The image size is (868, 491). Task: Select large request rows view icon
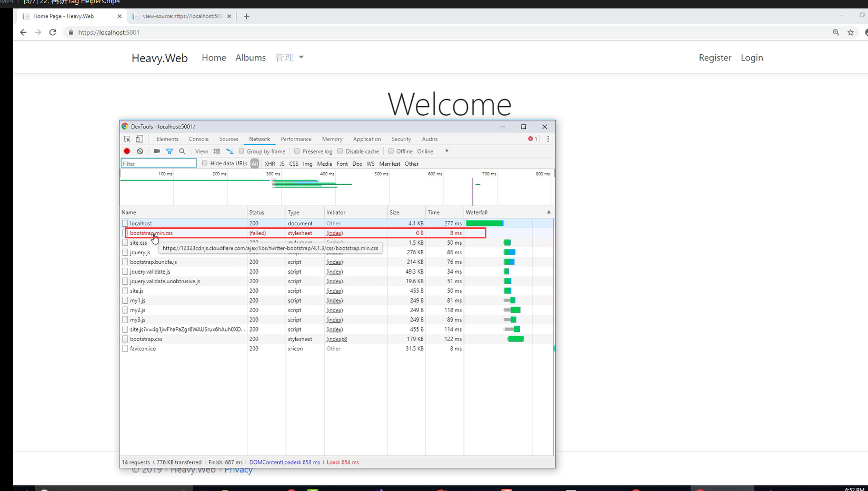217,151
